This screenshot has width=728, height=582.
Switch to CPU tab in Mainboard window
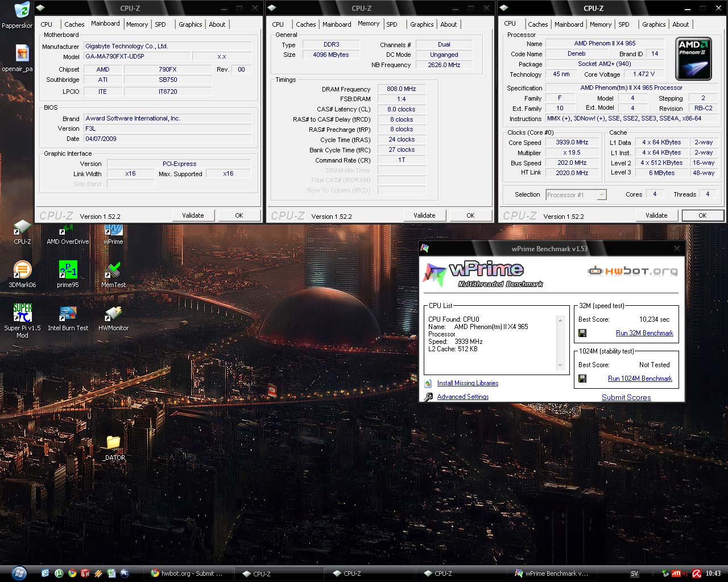(47, 24)
